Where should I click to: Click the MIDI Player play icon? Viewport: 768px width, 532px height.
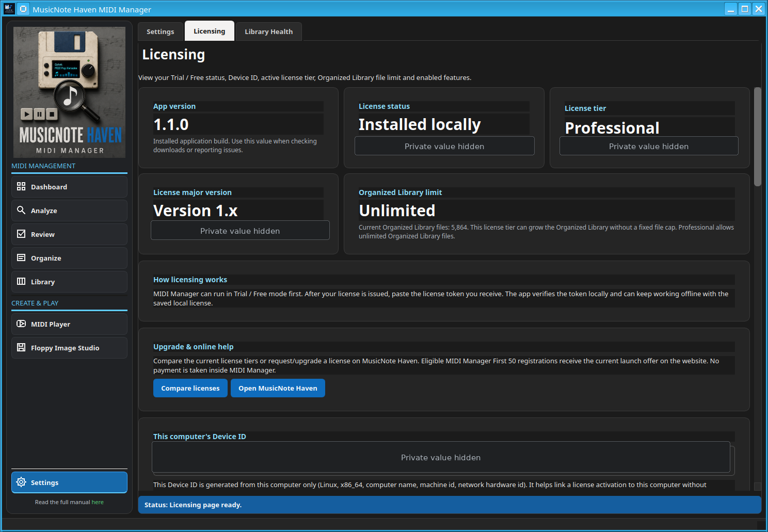click(x=21, y=324)
